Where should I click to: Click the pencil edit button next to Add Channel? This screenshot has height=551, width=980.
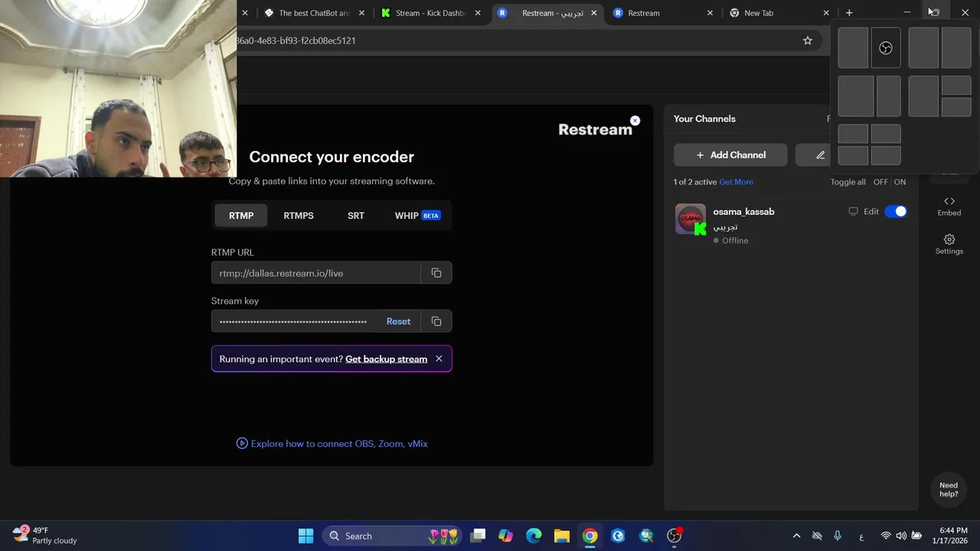[820, 155]
